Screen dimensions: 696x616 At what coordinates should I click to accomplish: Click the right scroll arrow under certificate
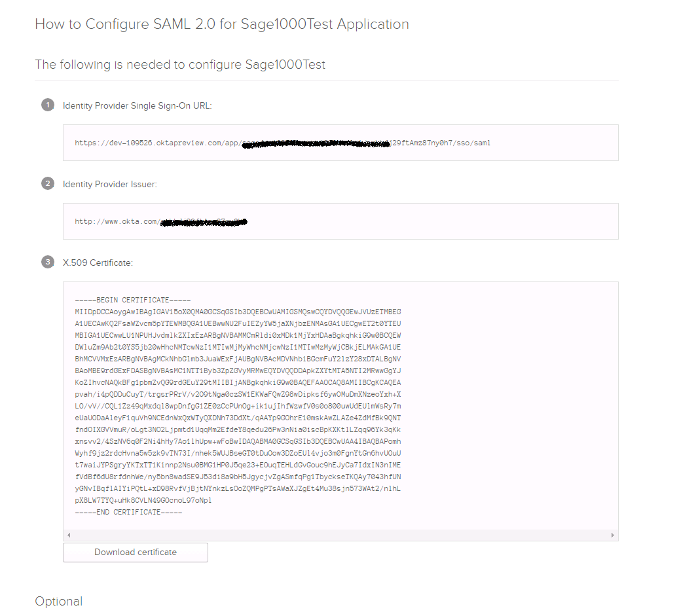[613, 535]
